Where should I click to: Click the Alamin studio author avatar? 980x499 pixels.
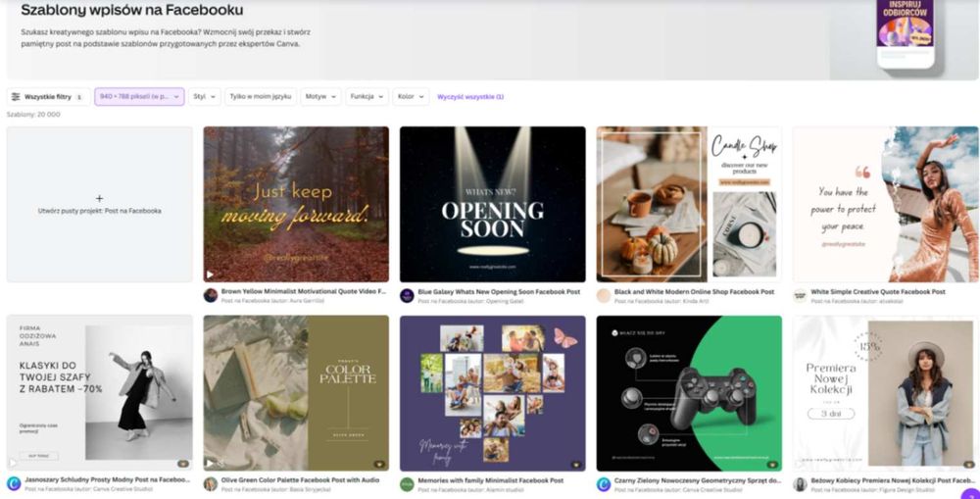click(407, 484)
